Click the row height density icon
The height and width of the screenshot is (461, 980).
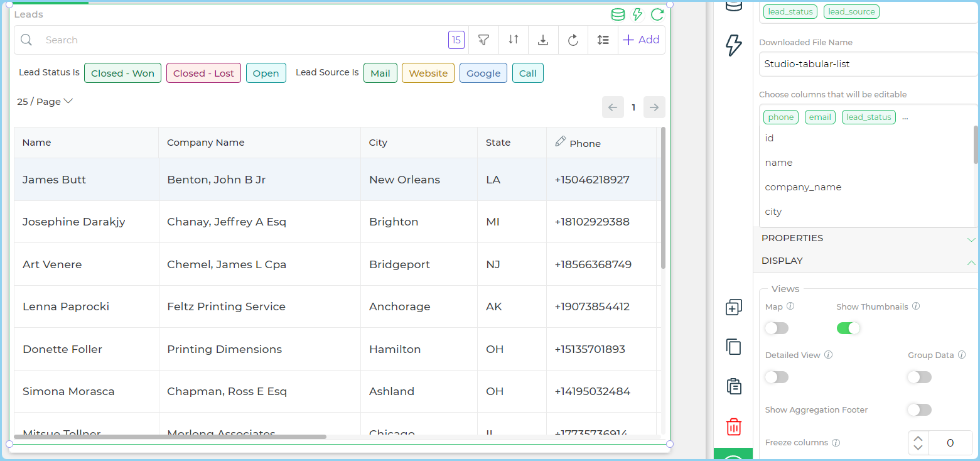[603, 40]
